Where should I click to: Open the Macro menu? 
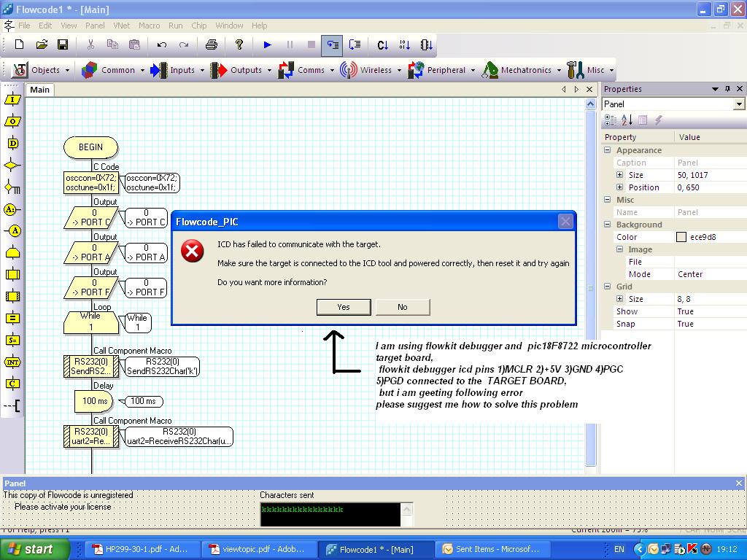pos(149,26)
